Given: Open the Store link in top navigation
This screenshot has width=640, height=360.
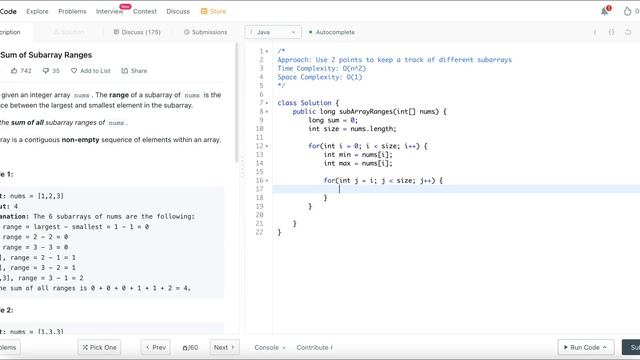Looking at the screenshot, I should tap(213, 11).
